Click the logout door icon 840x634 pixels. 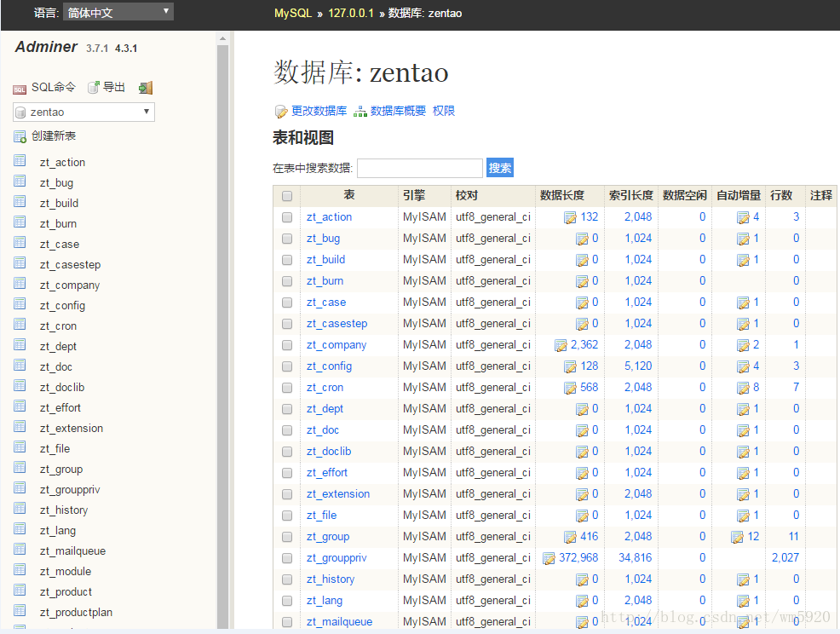coord(146,88)
